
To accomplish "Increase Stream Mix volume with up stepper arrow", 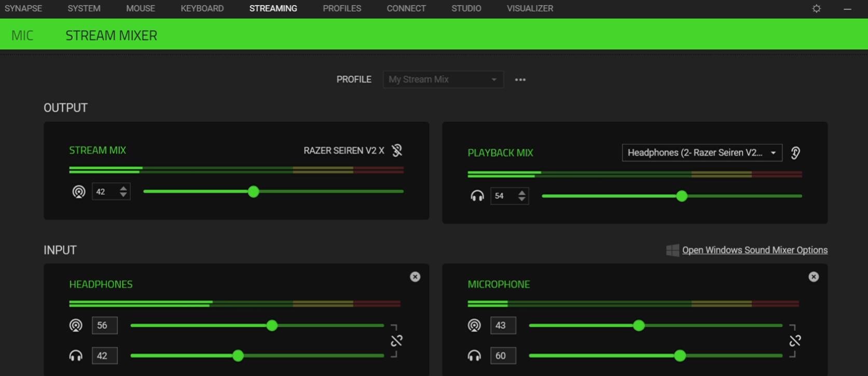I will click(123, 189).
